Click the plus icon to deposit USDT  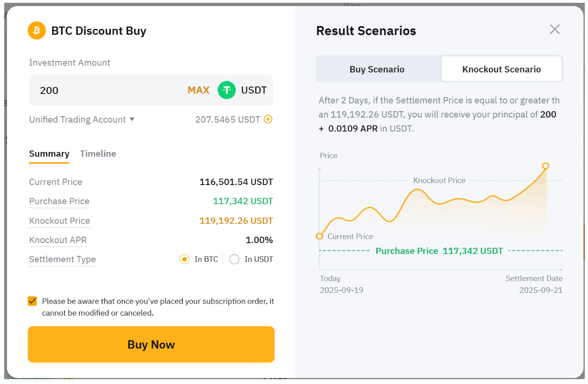tap(268, 119)
